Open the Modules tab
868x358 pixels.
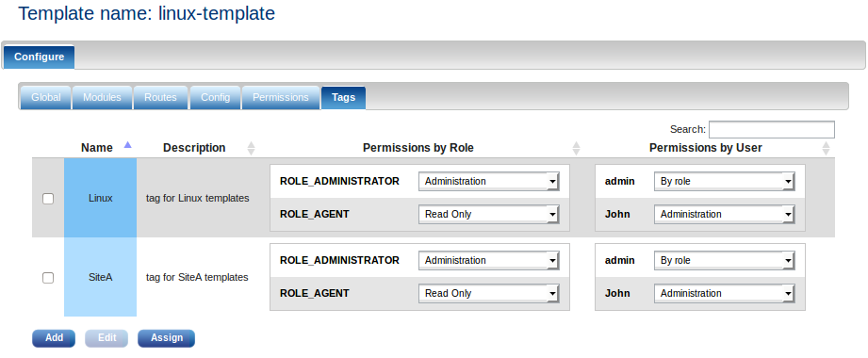point(102,97)
